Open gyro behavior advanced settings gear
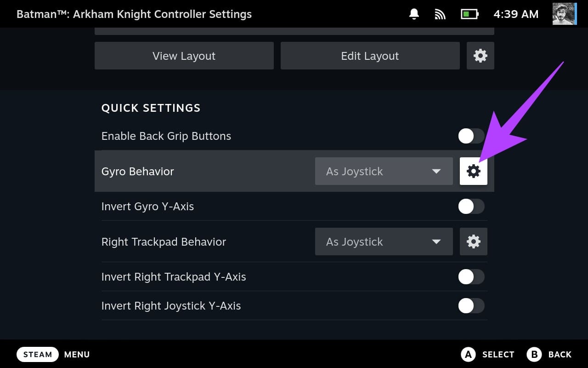Screen dimensions: 588x368 (x=473, y=171)
